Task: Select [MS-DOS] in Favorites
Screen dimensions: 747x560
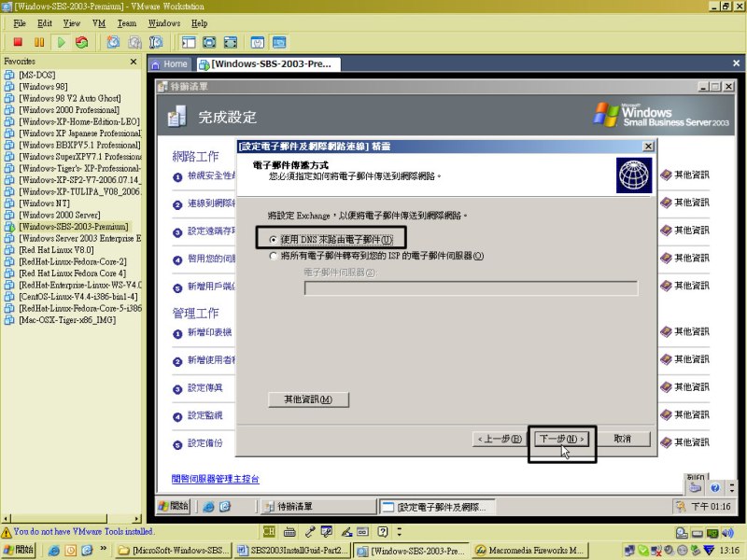Action: point(36,75)
